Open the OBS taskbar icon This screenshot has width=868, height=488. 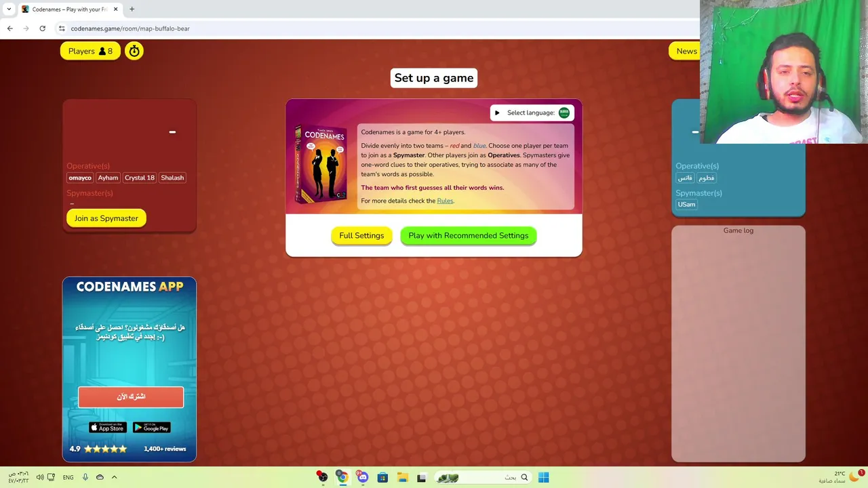point(322,477)
